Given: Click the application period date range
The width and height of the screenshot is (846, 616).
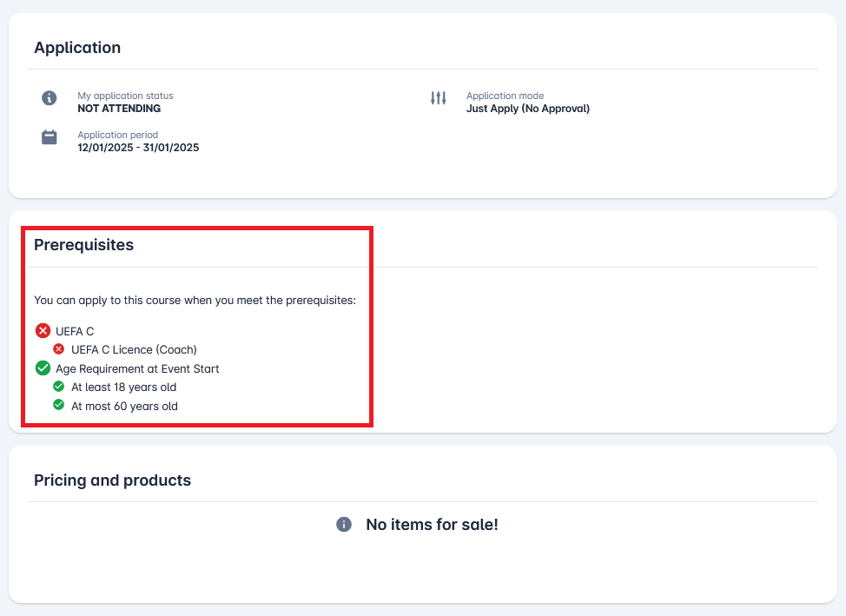Looking at the screenshot, I should (x=138, y=148).
